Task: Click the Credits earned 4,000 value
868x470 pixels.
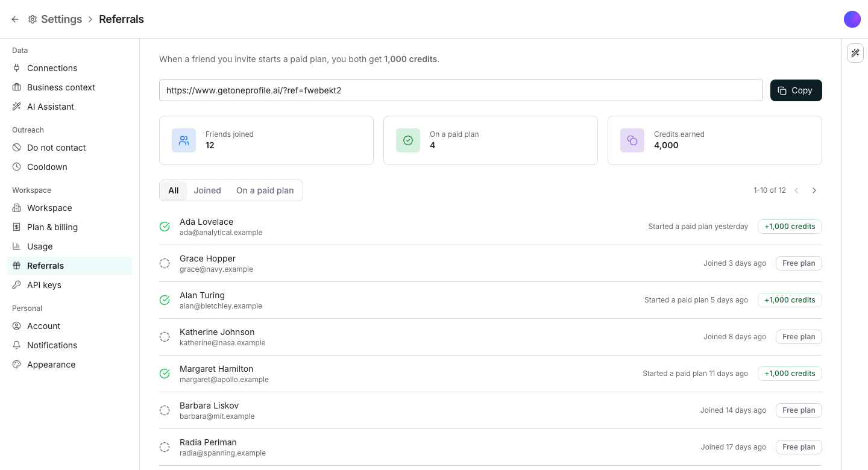Action: coord(666,145)
